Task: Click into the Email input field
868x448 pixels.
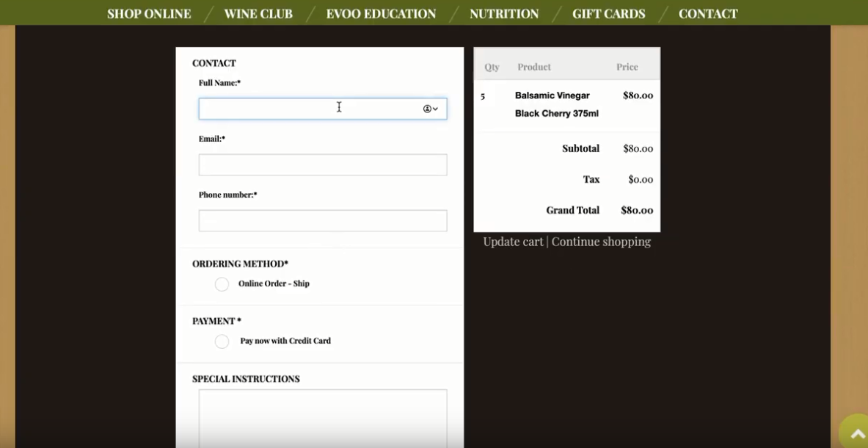Action: click(x=323, y=165)
